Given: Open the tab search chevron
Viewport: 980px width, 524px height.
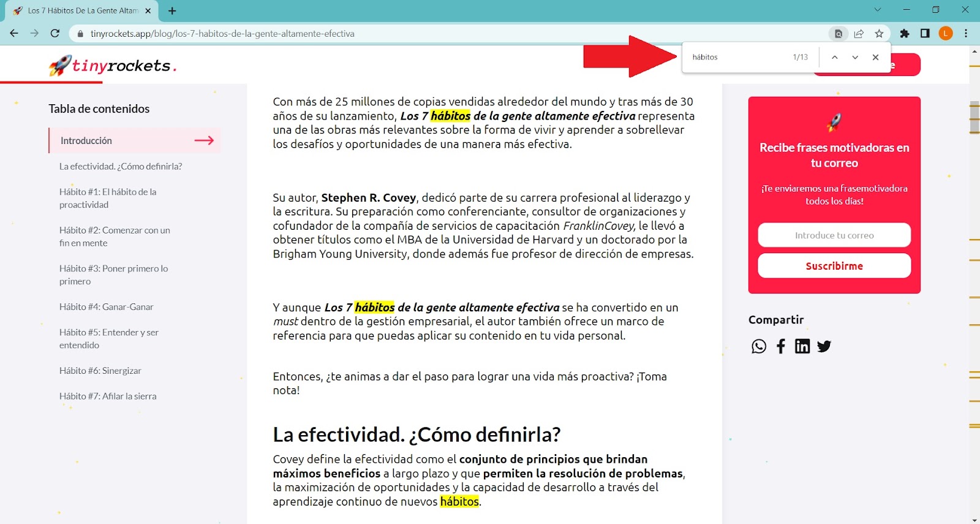Looking at the screenshot, I should coord(877,10).
